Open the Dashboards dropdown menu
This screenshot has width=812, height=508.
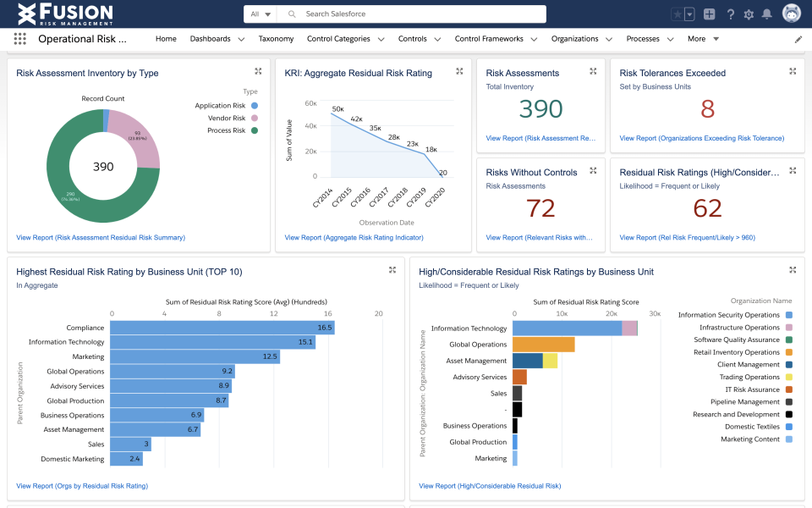(x=215, y=38)
